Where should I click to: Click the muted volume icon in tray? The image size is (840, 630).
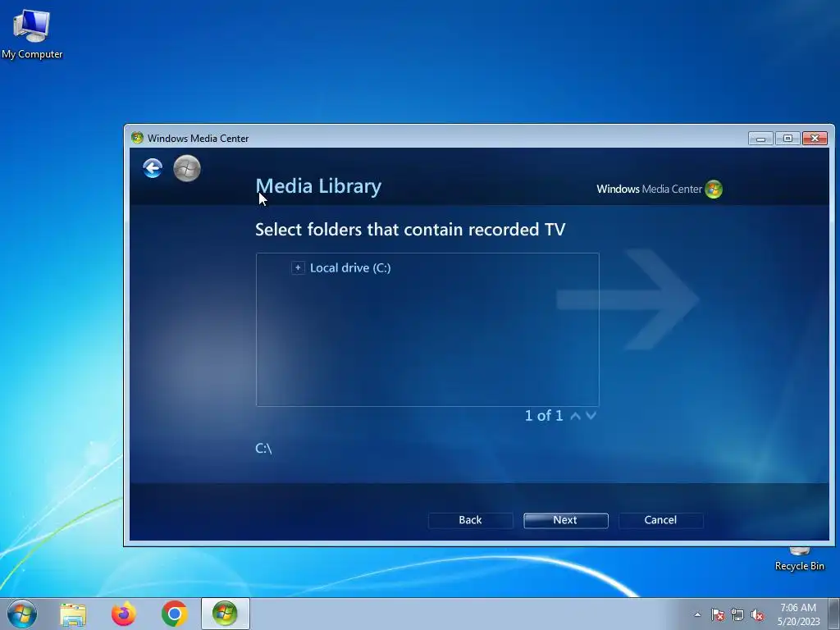(x=757, y=614)
